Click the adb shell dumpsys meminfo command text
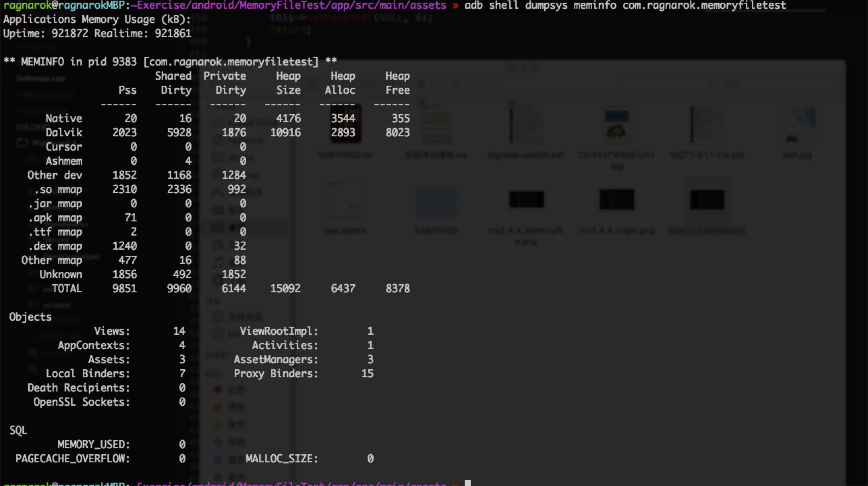Viewport: 868px width, 486px height. 625,5
